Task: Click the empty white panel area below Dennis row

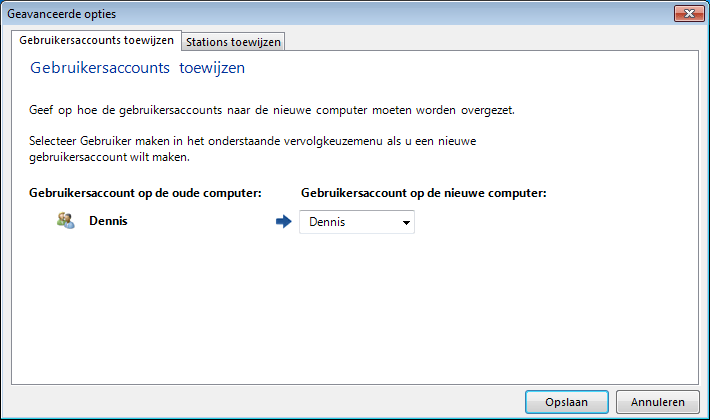Action: click(x=355, y=308)
